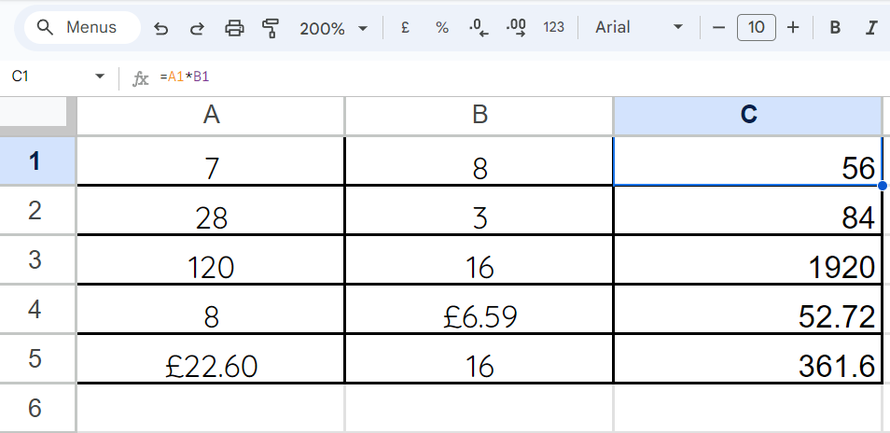Toggle Bold formatting

pos(835,27)
